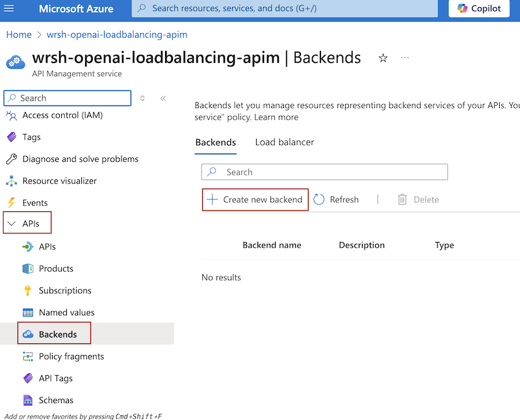Click the APIs group label
The image size is (520, 420).
(31, 223)
